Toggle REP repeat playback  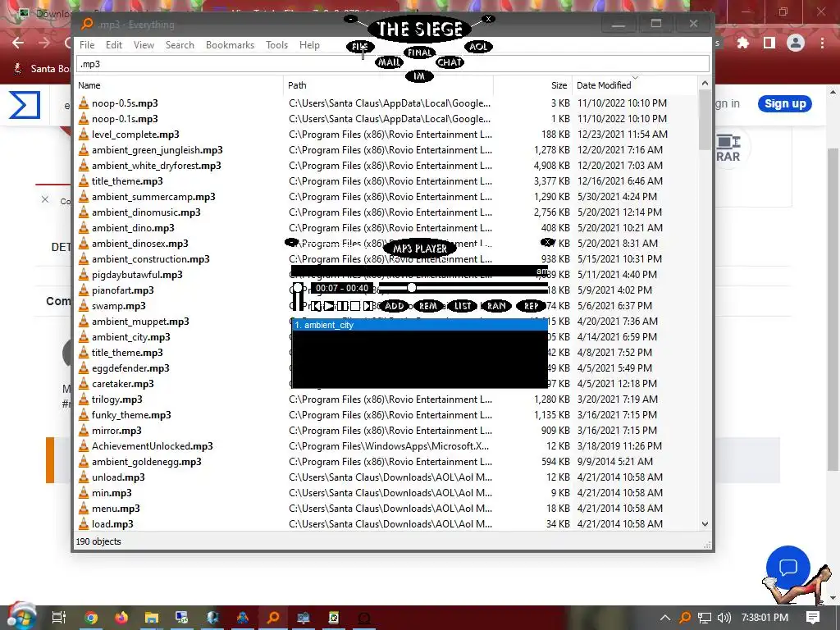(x=531, y=306)
